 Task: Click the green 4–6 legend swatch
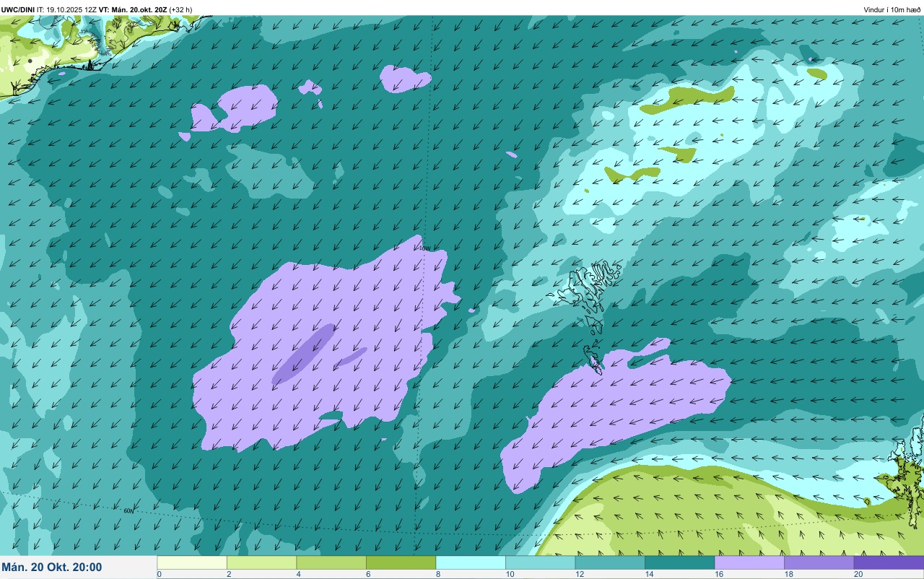331,562
